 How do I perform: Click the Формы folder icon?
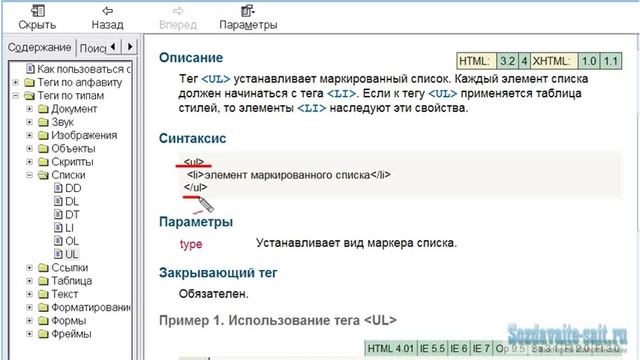[x=43, y=321]
